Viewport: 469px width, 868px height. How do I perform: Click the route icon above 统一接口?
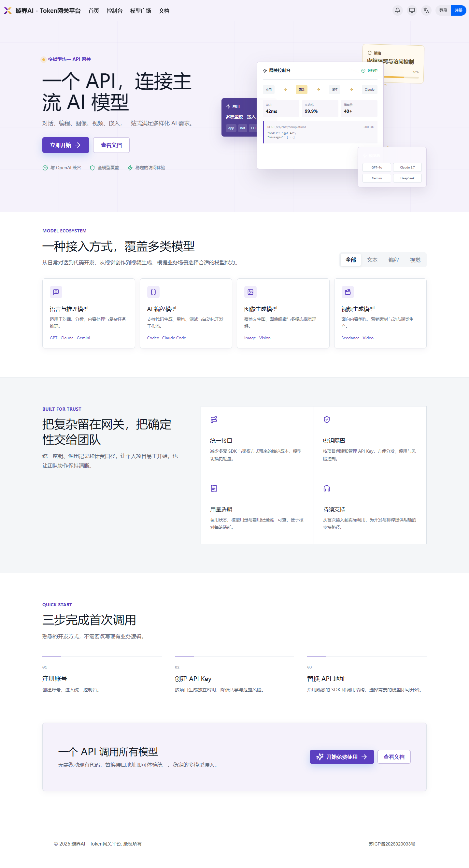coord(214,419)
